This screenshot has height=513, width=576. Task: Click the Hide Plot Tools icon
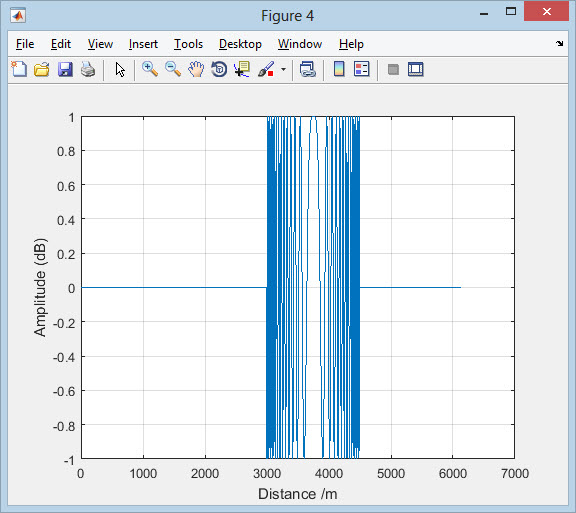click(393, 69)
